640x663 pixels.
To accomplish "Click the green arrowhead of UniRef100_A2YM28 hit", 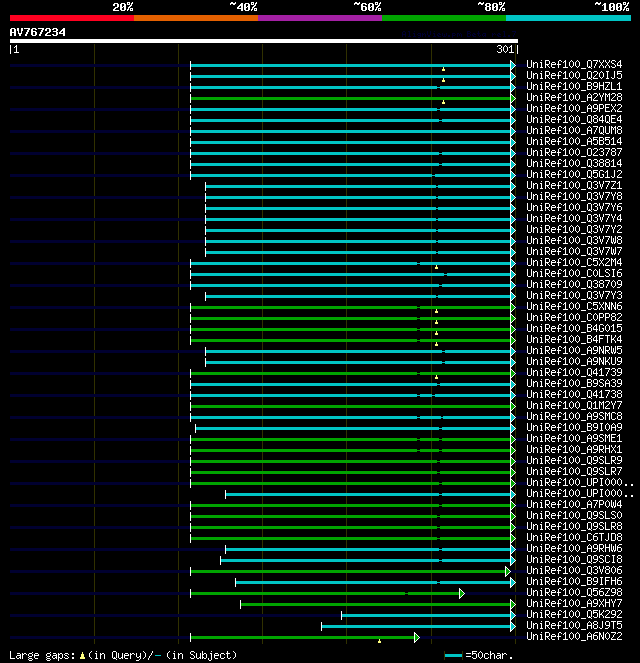I will (513, 97).
